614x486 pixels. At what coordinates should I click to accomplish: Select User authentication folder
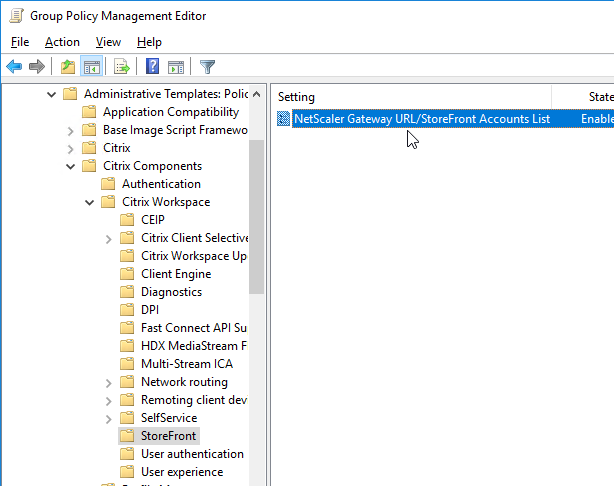point(192,454)
